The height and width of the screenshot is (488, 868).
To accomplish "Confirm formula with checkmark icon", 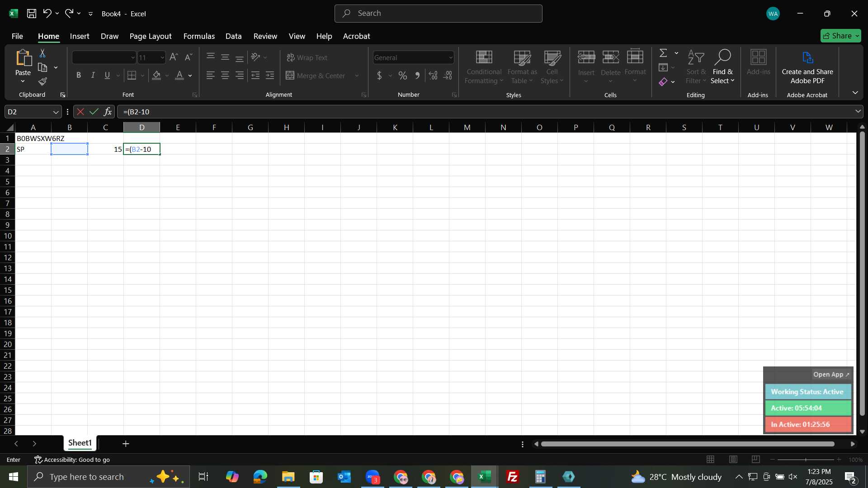I will [94, 112].
